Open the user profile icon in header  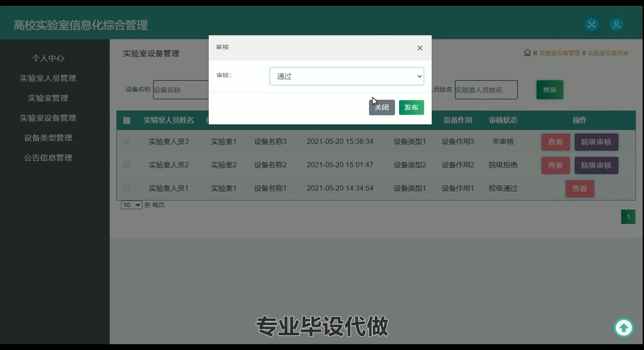pos(616,25)
